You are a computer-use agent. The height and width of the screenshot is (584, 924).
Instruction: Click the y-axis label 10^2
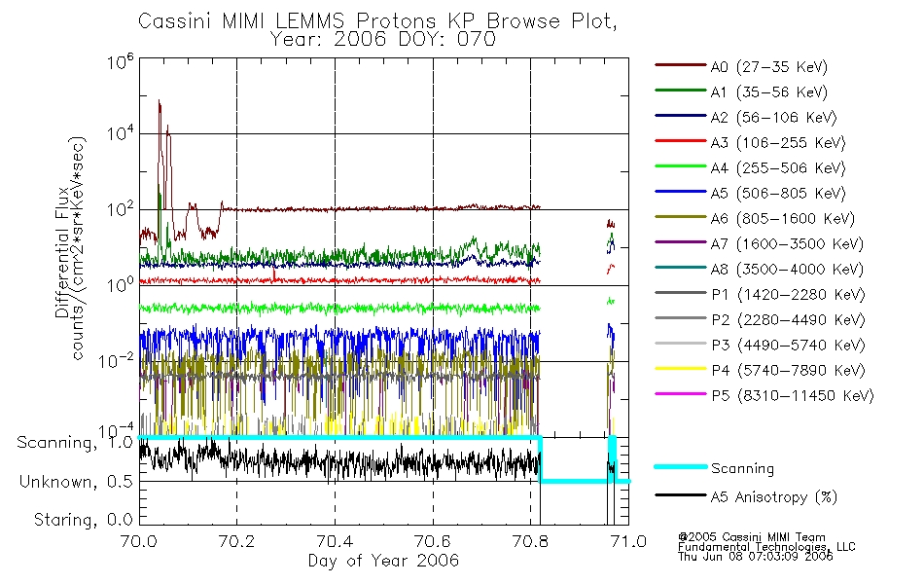(121, 209)
